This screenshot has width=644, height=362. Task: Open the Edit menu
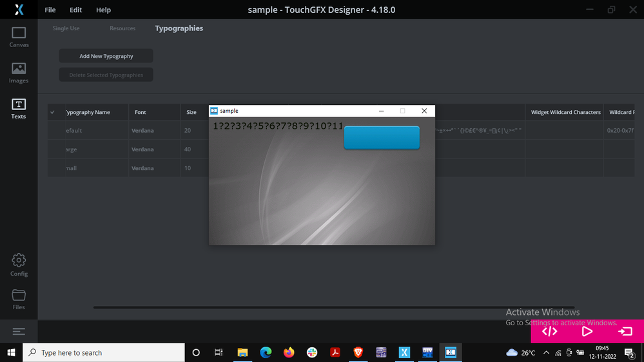click(x=75, y=10)
